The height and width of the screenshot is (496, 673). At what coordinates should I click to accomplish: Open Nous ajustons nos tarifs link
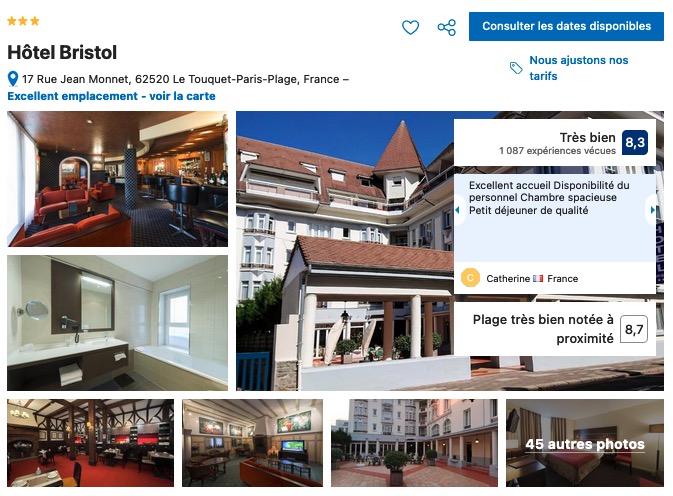click(578, 68)
